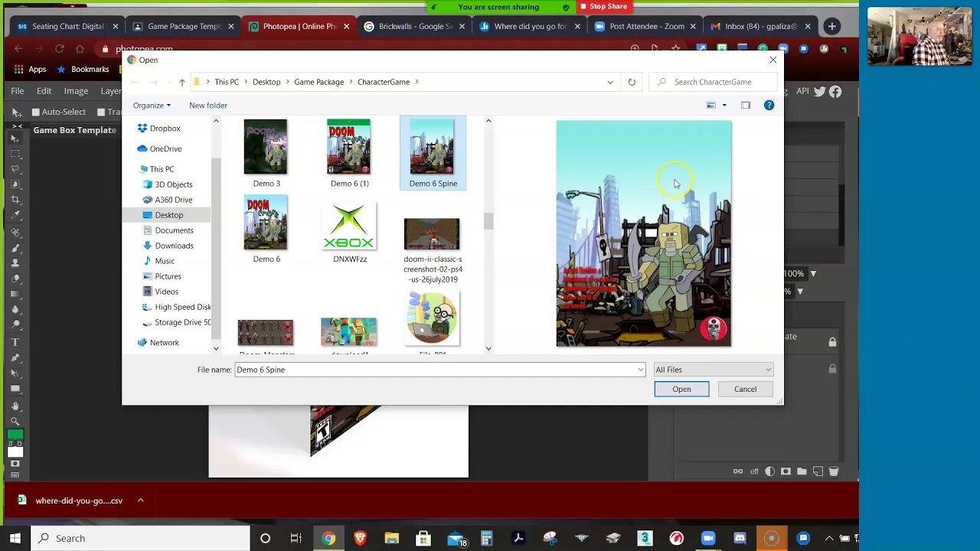Enable the Auto-Select checkbox
The height and width of the screenshot is (551, 980).
pos(35,112)
